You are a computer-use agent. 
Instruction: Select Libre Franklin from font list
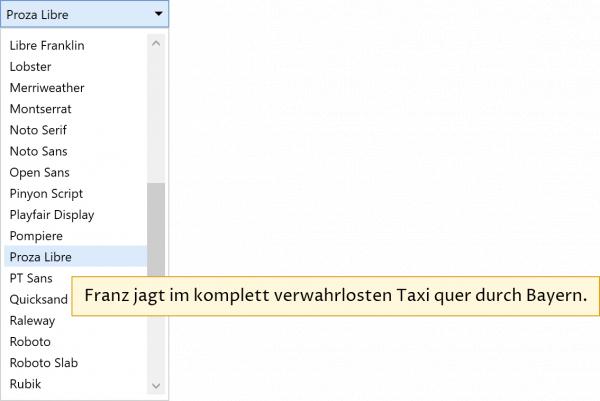click(47, 46)
